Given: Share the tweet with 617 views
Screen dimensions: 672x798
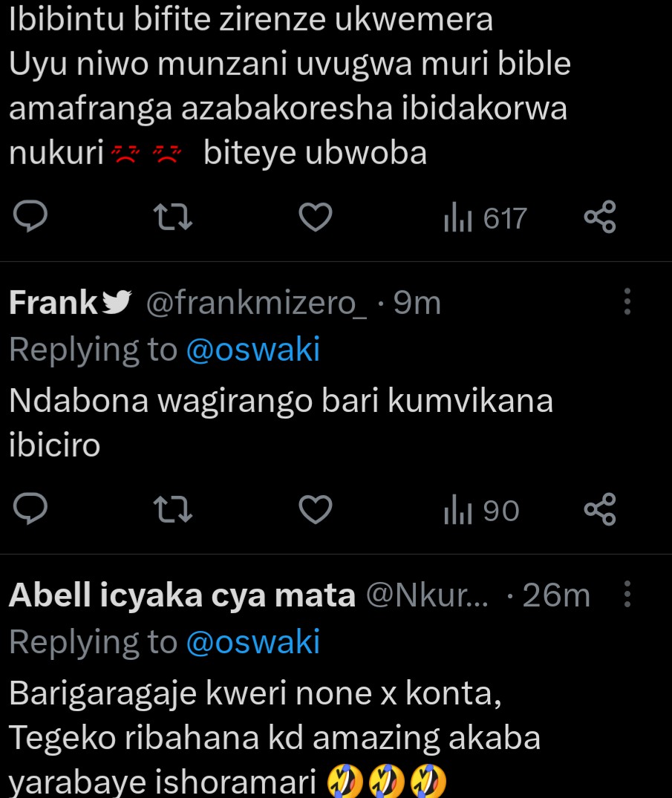Looking at the screenshot, I should (x=600, y=218).
